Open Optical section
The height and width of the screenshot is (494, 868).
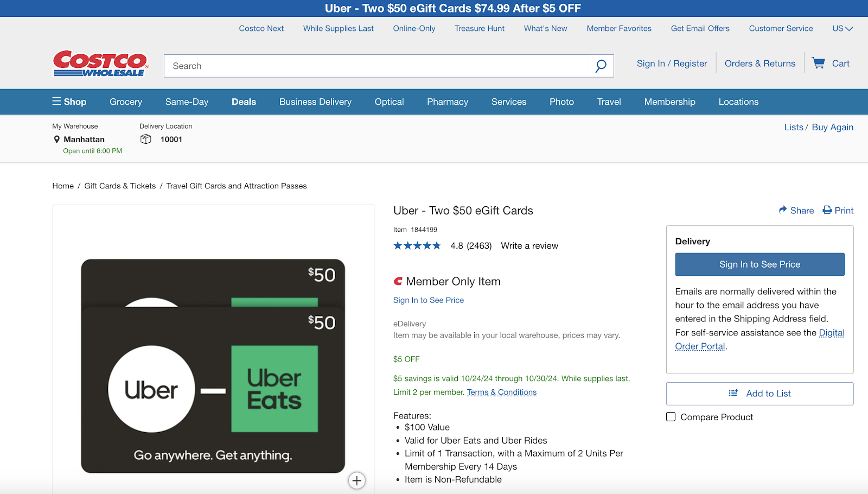[x=389, y=102]
